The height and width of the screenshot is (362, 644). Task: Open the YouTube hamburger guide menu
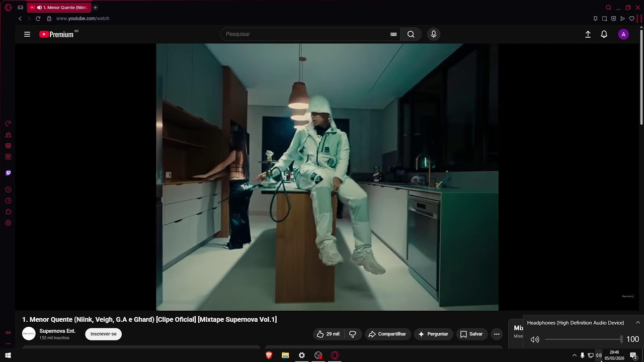(27, 34)
